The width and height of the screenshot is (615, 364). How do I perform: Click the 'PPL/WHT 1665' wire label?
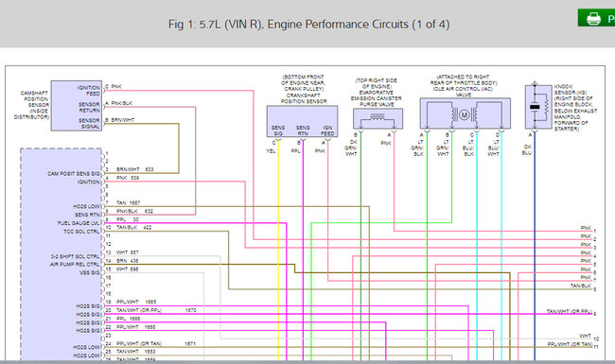pos(136,303)
